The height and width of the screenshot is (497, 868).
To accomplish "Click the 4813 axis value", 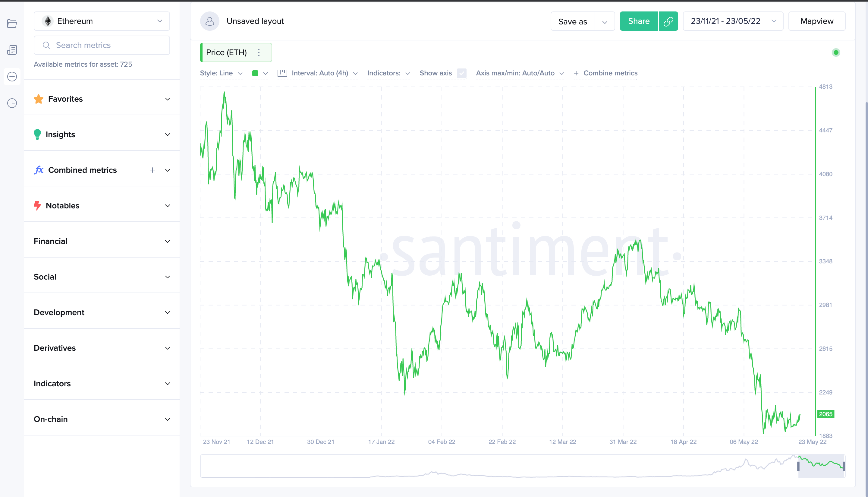I will (x=826, y=87).
